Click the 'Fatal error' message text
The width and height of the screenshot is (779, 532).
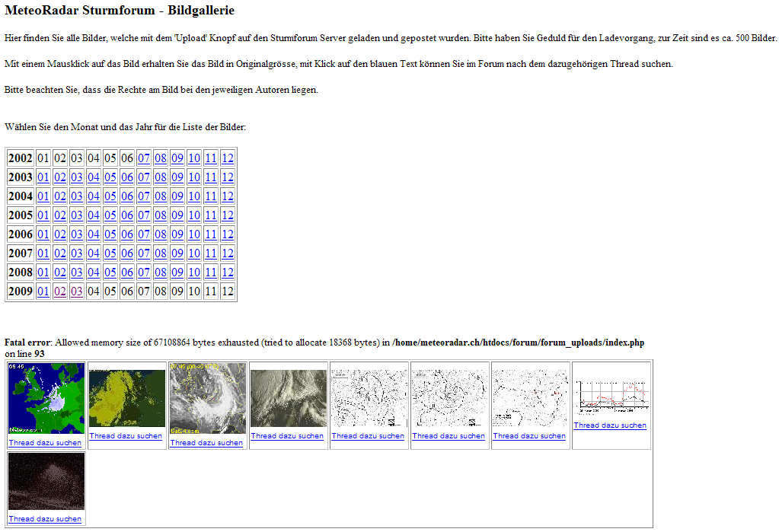click(324, 348)
